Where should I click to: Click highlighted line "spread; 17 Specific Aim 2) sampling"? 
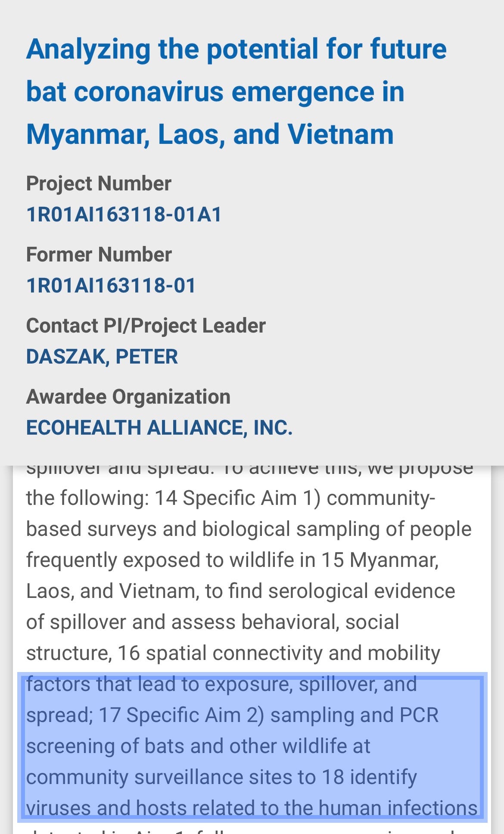pyautogui.click(x=232, y=716)
